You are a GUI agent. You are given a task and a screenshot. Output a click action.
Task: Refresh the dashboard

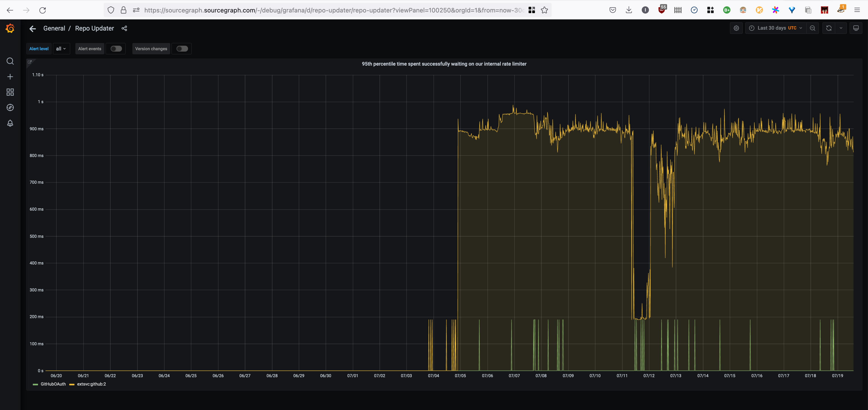(829, 28)
